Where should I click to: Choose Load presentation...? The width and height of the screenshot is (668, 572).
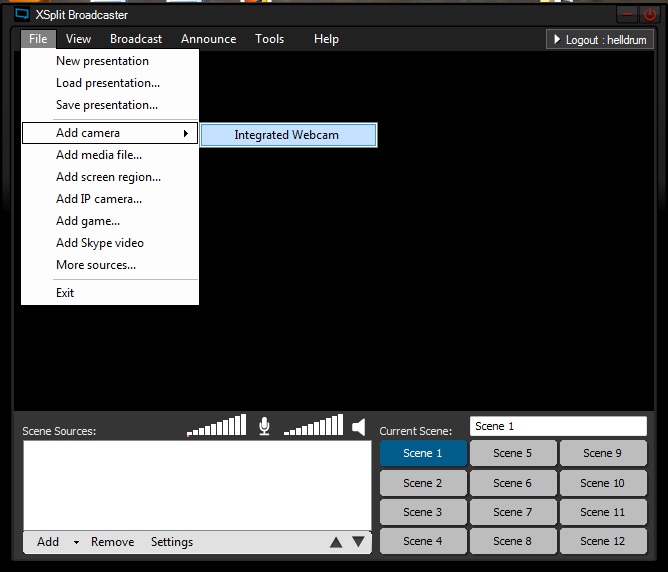coord(110,83)
